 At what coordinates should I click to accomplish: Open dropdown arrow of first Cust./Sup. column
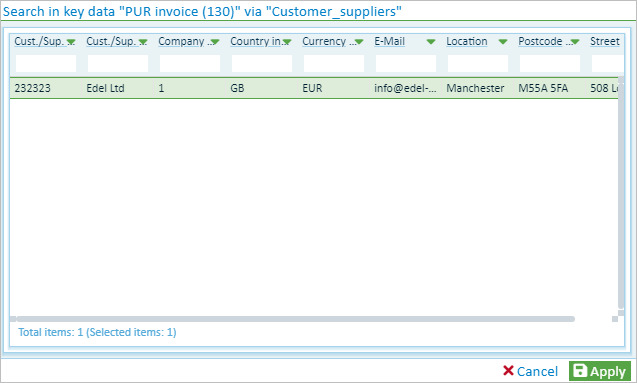[71, 42]
